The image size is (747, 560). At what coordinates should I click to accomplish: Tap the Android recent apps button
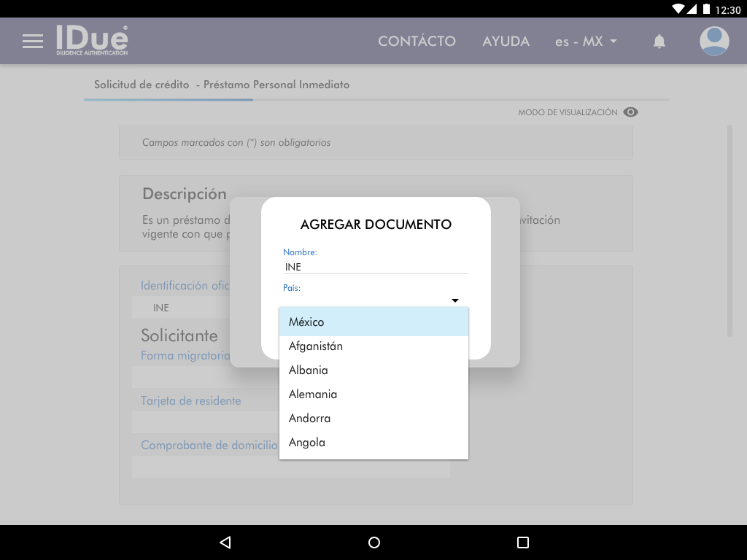[x=522, y=542]
